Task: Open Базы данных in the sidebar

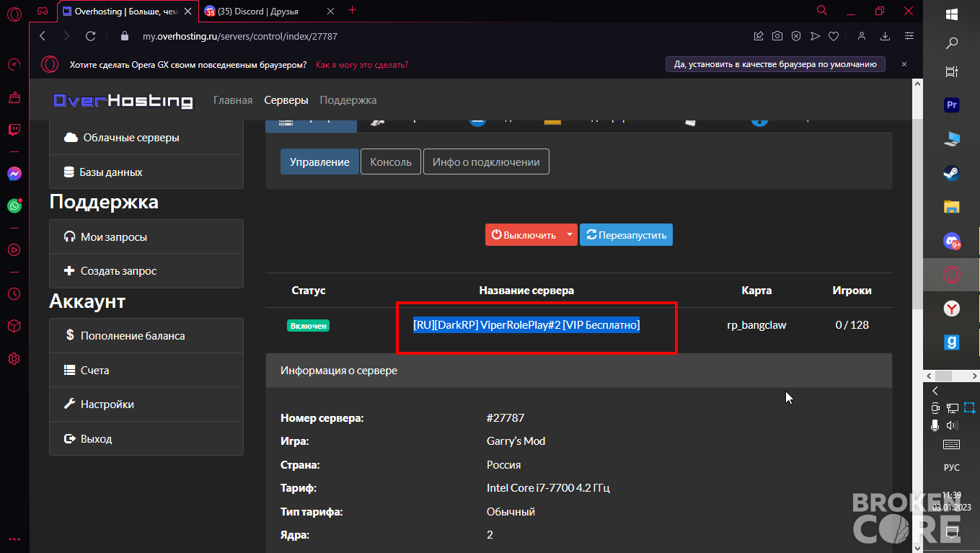Action: pyautogui.click(x=146, y=172)
